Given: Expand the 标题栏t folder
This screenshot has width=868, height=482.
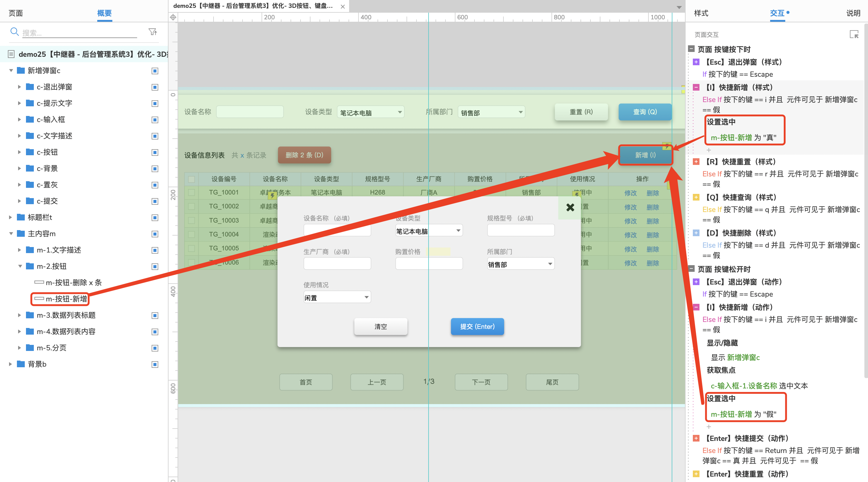Looking at the screenshot, I should pyautogui.click(x=11, y=217).
